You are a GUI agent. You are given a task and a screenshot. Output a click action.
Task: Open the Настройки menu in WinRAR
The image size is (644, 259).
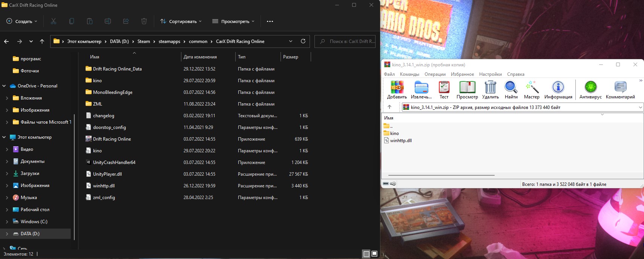pos(491,74)
